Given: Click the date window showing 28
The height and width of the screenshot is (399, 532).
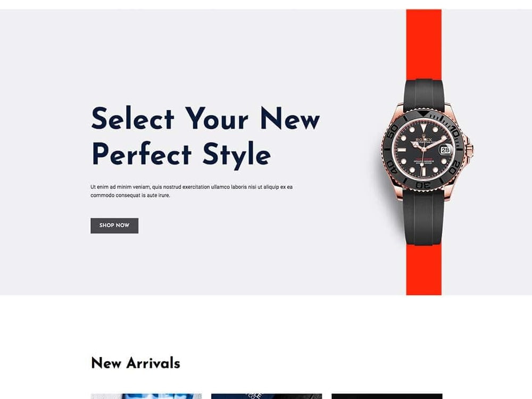Looking at the screenshot, I should coord(445,150).
